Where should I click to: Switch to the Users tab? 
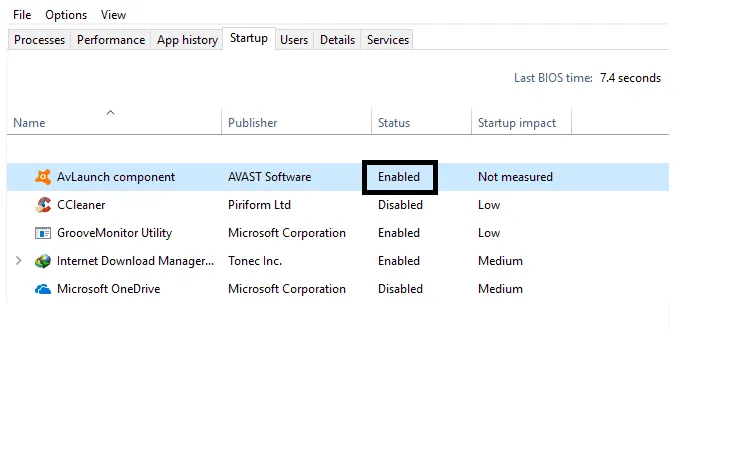click(294, 40)
